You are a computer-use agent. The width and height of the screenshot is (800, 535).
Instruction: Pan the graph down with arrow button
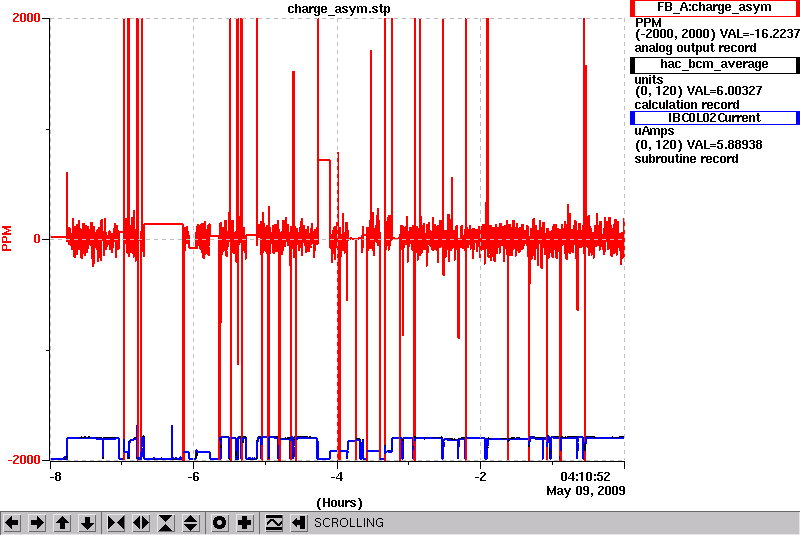87,523
